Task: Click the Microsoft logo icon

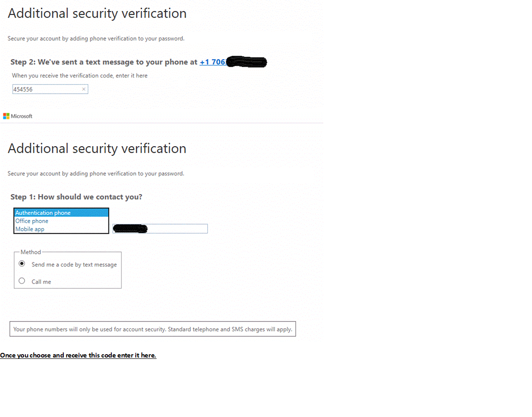Action: point(6,116)
